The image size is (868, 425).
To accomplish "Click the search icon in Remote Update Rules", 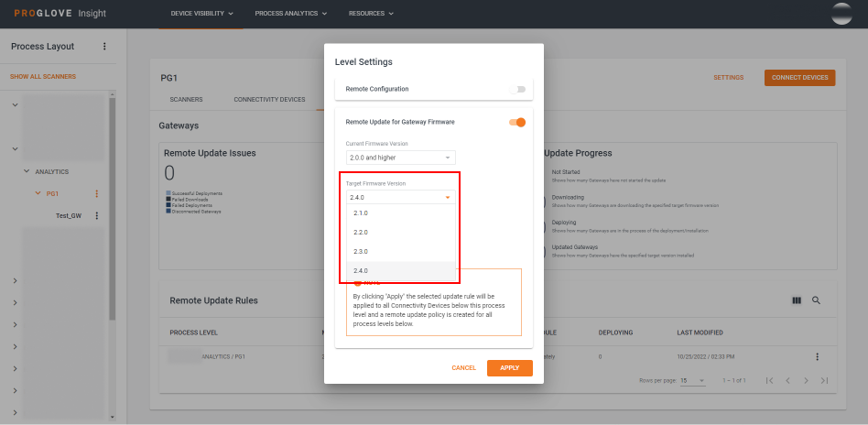I will 816,300.
